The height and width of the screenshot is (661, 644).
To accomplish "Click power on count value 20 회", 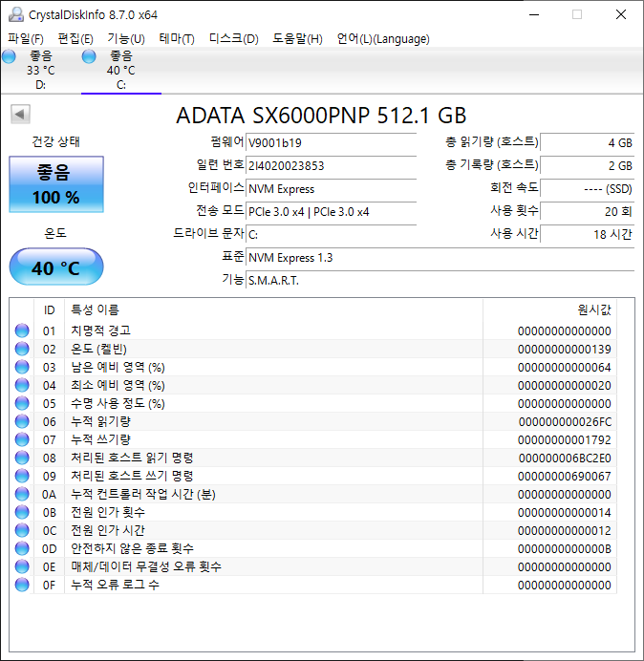I will click(587, 211).
